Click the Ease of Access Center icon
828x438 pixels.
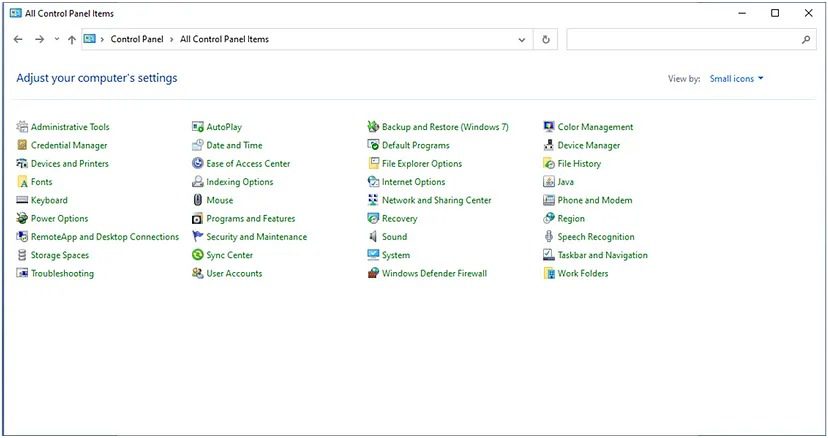click(197, 164)
